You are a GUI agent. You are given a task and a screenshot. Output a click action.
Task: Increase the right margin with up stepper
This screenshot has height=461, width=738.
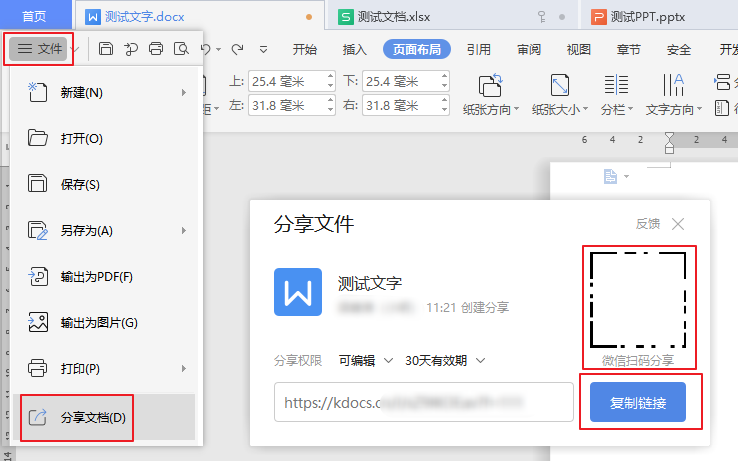point(444,100)
